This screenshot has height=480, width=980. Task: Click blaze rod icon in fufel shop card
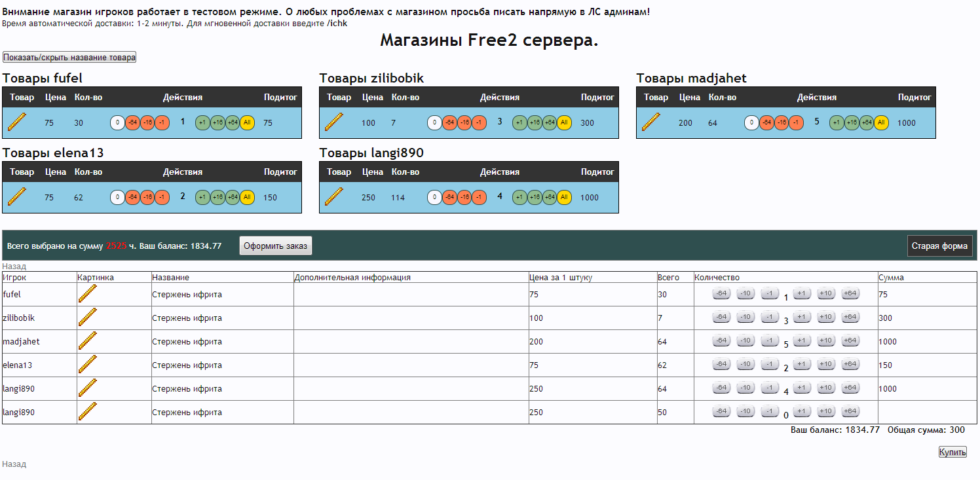point(17,122)
